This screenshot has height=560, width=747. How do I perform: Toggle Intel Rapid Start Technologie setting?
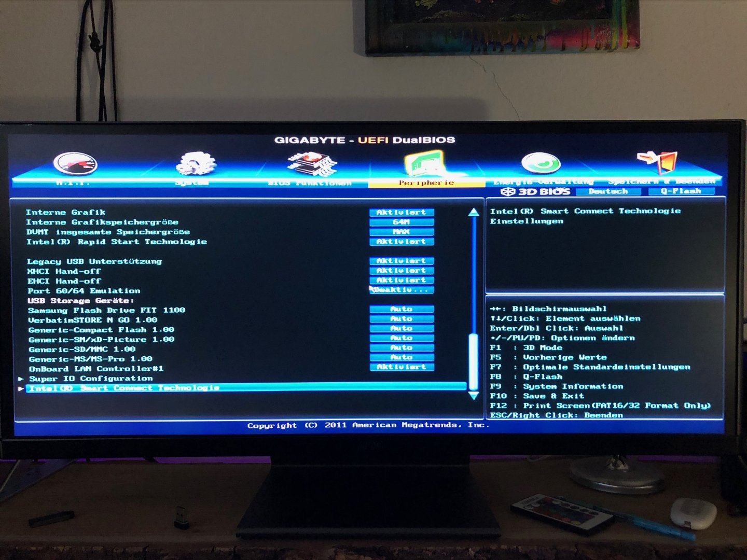402,242
